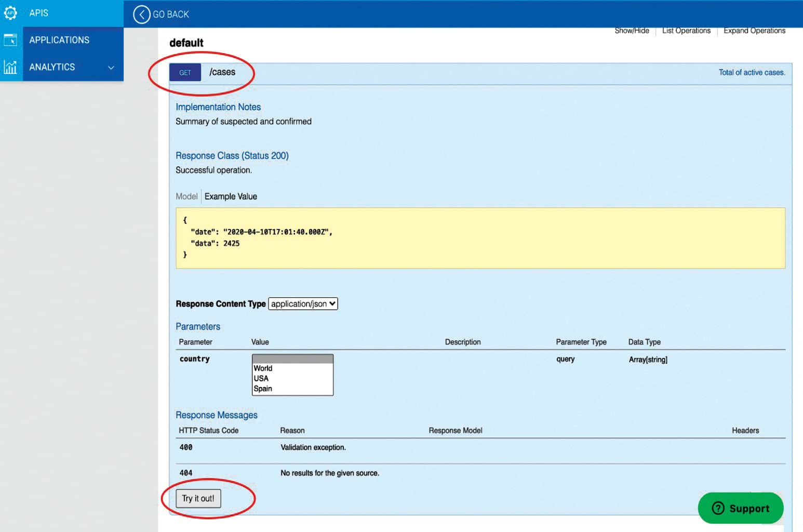Click the GET method badge
Image resolution: width=803 pixels, height=532 pixels.
tap(185, 73)
